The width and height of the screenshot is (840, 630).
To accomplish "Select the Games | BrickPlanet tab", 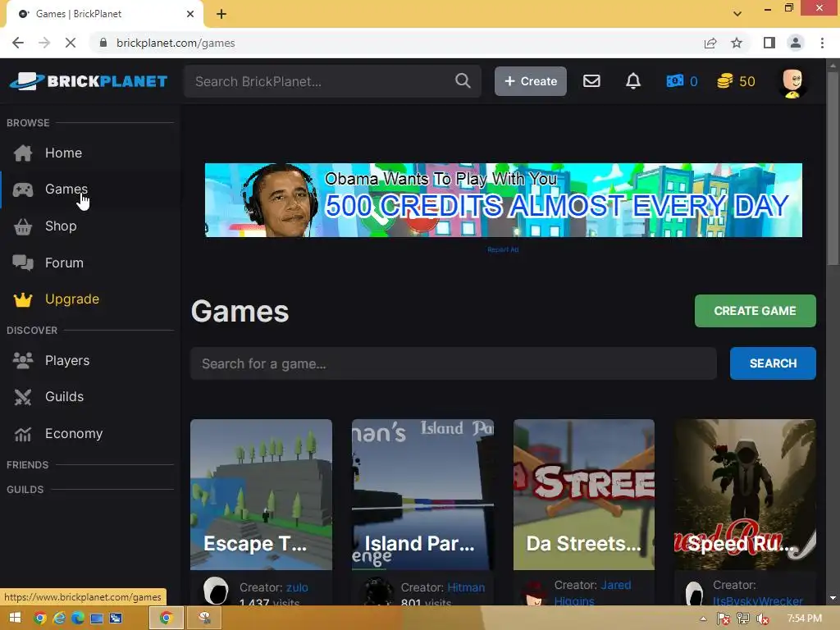I will coord(105,14).
